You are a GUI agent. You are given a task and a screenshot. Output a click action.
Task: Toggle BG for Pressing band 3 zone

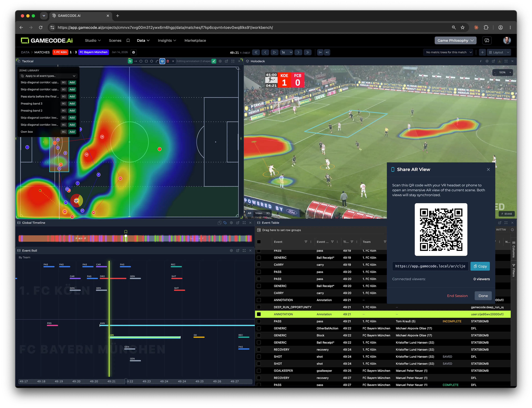coord(64,104)
